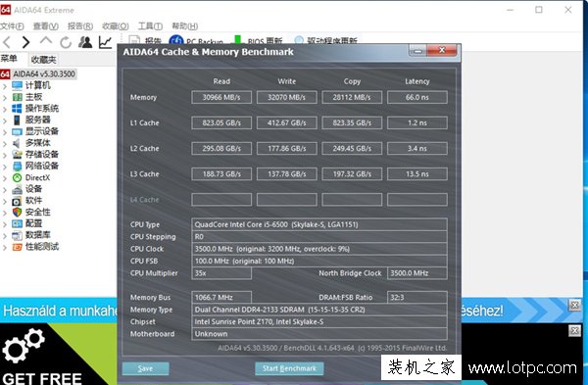
Task: Open the user/people toolbar icon
Action: point(85,42)
